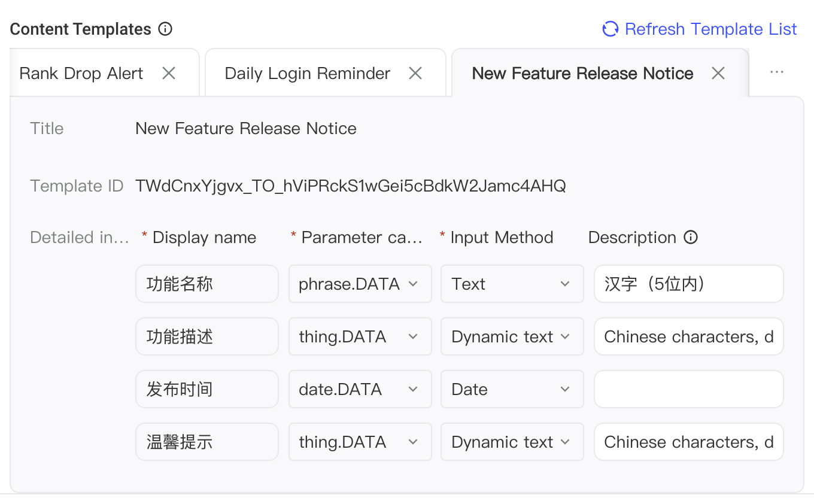Click the 汉字（5位内）description field
Image resolution: width=814 pixels, height=504 pixels.
pyautogui.click(x=689, y=284)
